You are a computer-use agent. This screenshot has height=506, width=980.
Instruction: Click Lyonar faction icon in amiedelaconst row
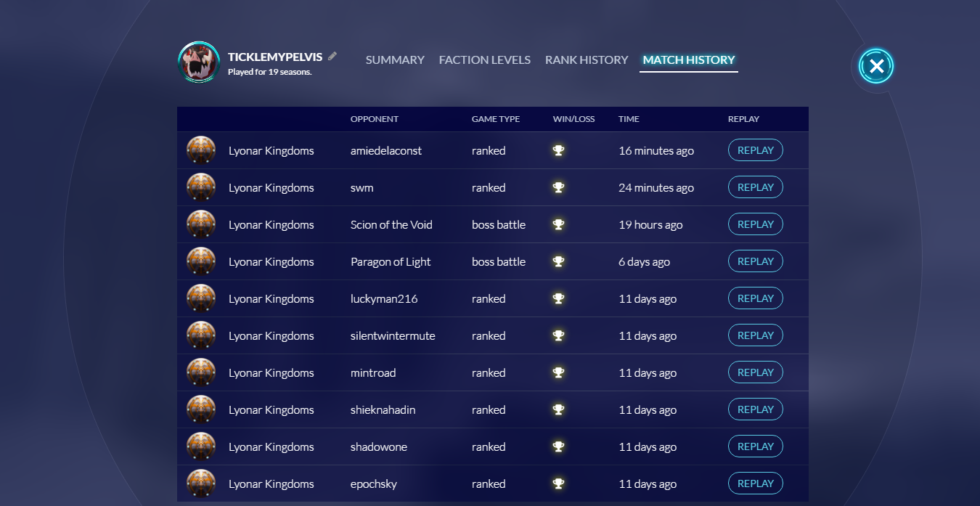click(x=201, y=150)
